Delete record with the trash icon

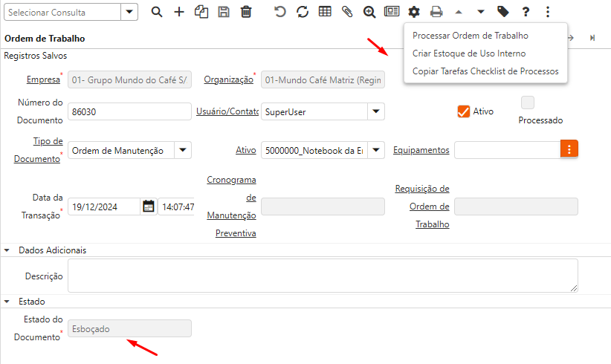click(246, 12)
